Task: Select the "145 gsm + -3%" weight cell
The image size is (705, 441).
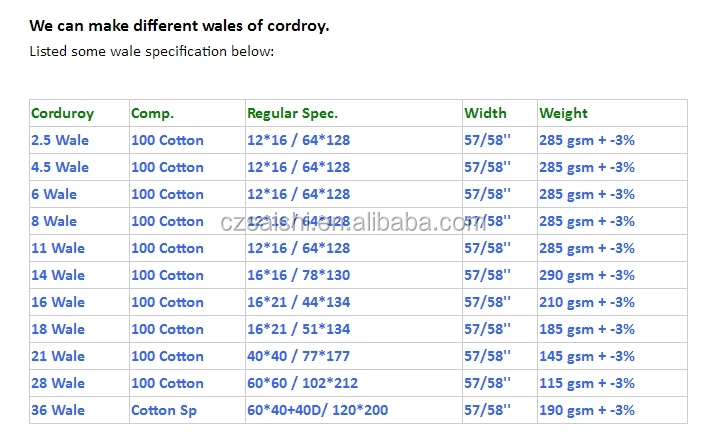Action: click(587, 356)
